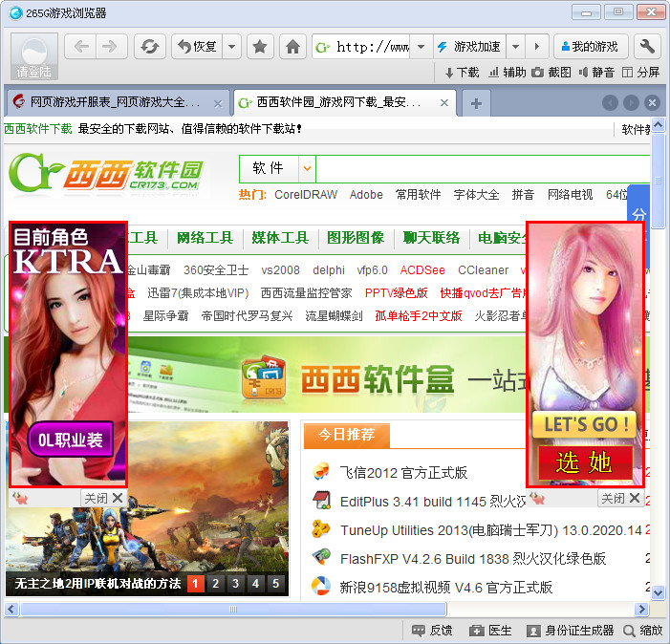Click the 孤单枪手2中文版 link
This screenshot has width=670, height=644.
click(419, 316)
